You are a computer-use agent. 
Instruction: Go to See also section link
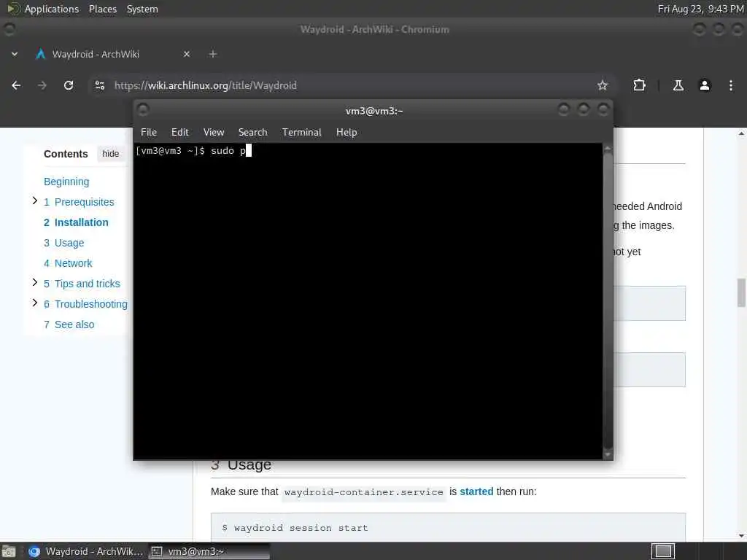click(69, 324)
